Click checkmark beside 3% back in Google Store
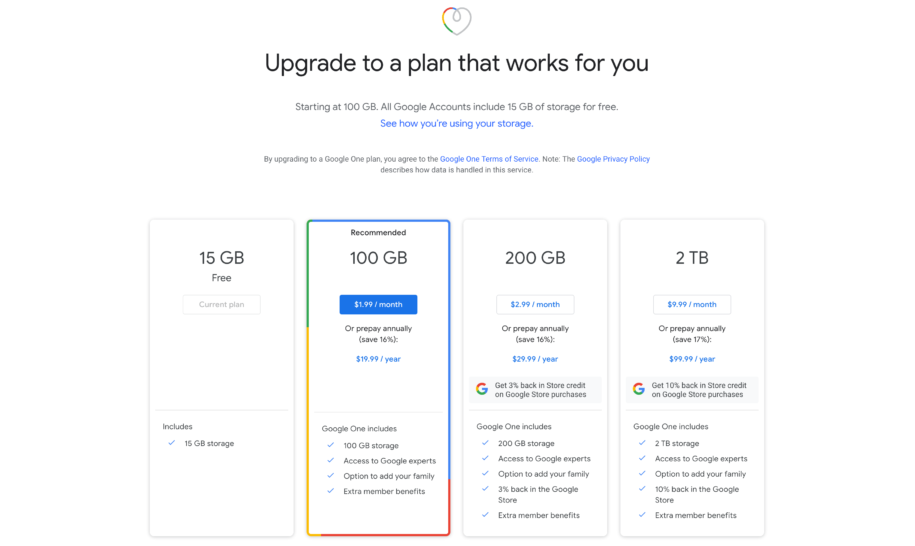 tap(485, 489)
